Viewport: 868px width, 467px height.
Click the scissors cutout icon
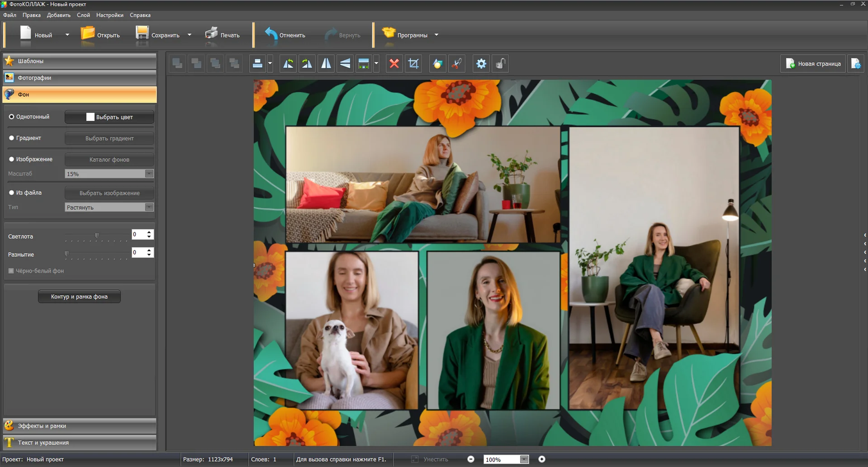coord(457,64)
